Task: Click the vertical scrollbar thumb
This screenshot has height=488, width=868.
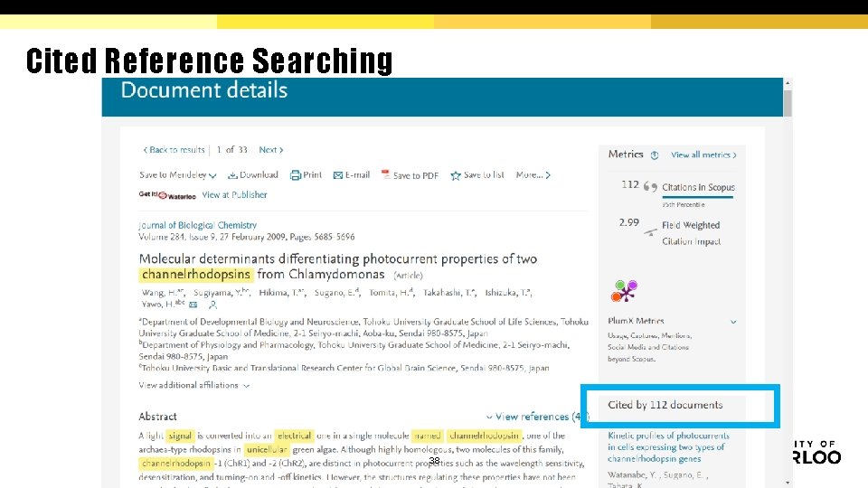Action: pos(788,103)
